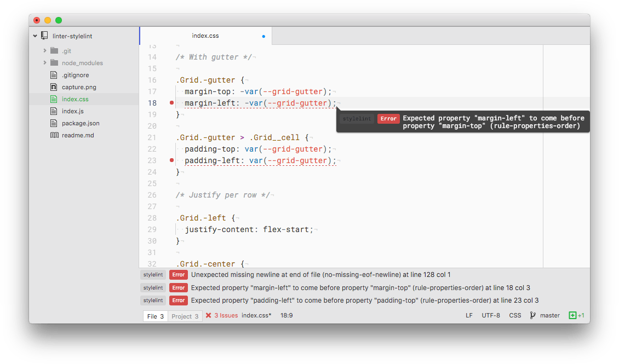Collapse the linter-stylelint project root
Image resolution: width=619 pixels, height=364 pixels.
35,35
